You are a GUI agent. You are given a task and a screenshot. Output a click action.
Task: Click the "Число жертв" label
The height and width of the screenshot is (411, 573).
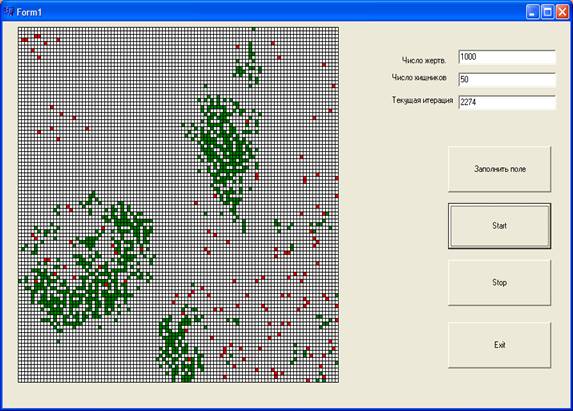[x=424, y=61]
